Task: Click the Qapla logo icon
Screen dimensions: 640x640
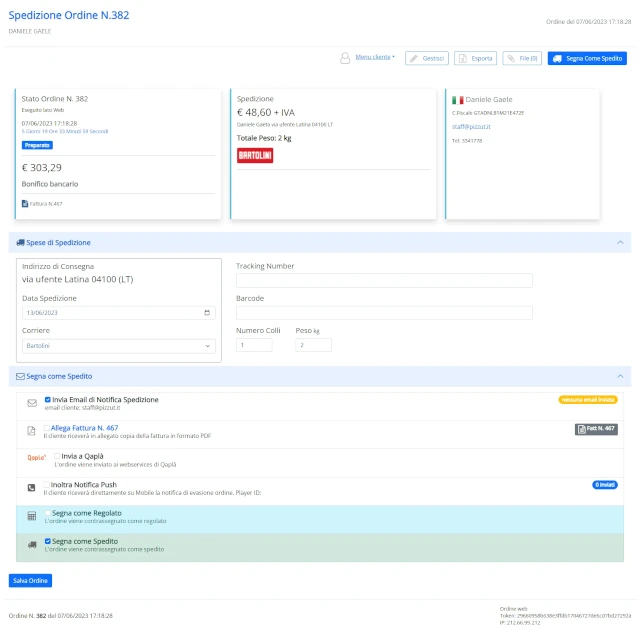Action: (37, 458)
